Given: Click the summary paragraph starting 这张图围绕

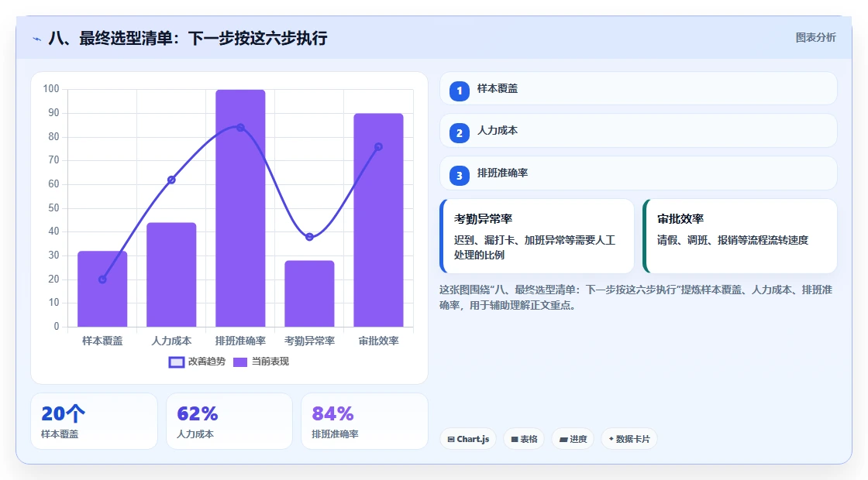Looking at the screenshot, I should tap(635, 297).
